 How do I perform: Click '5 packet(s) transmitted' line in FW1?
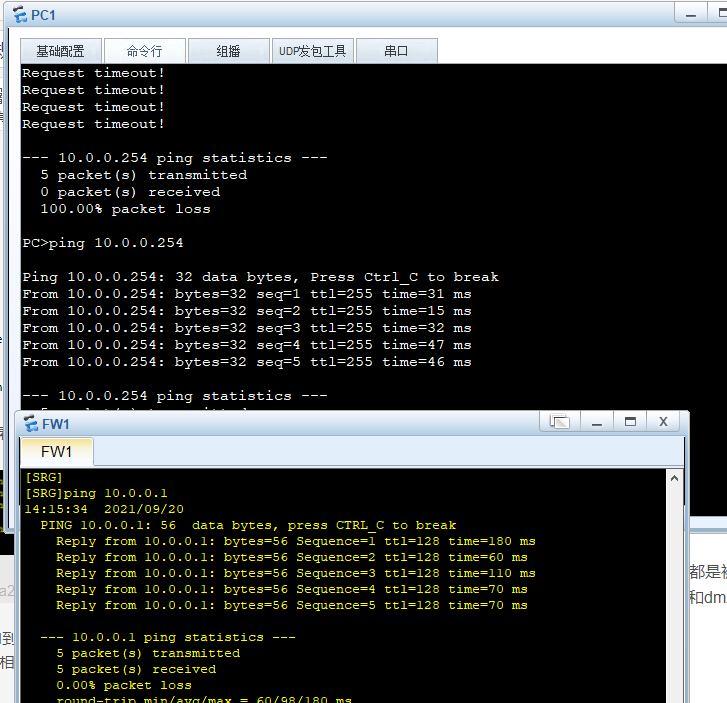148,653
